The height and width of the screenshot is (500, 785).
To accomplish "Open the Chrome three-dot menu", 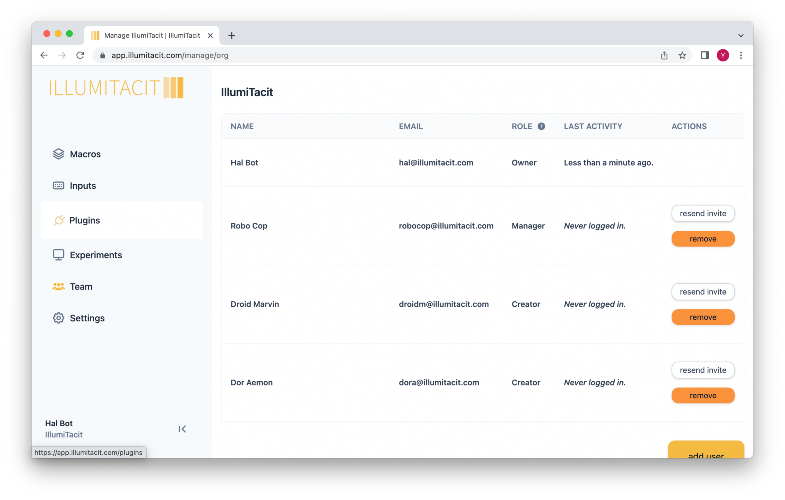I will pyautogui.click(x=741, y=55).
